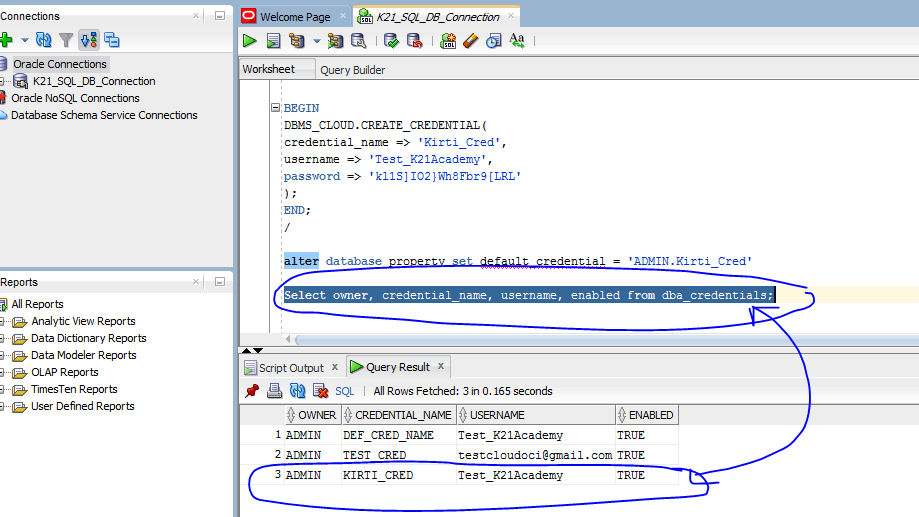Select K21_SQL_DB_Connection in the Connections tree

click(x=94, y=81)
